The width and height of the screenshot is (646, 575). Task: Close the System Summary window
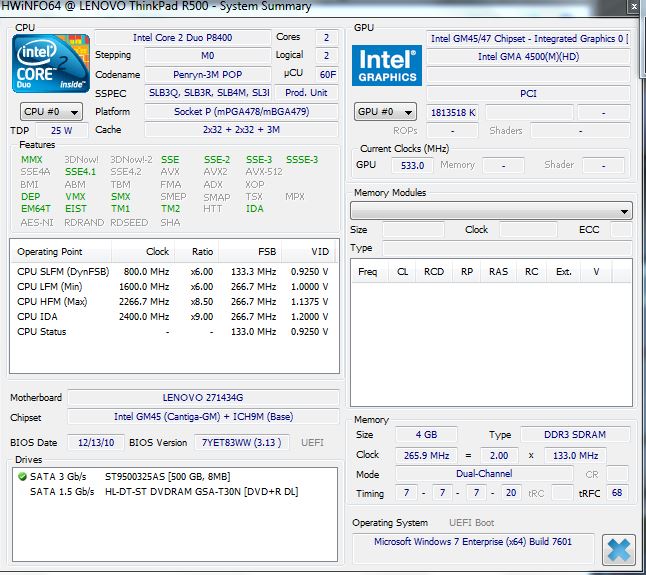[x=634, y=7]
